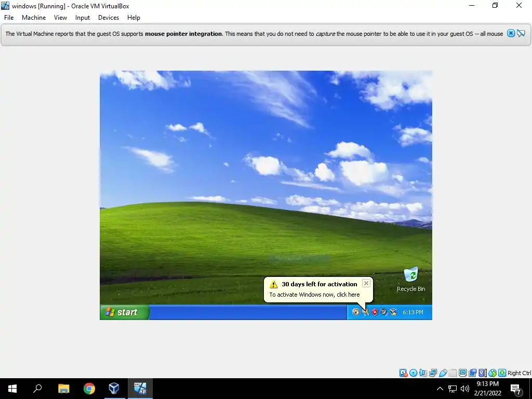Click the audio status icon in VirtualBox
Image resolution: width=532 pixels, height=399 pixels.
tap(423, 373)
